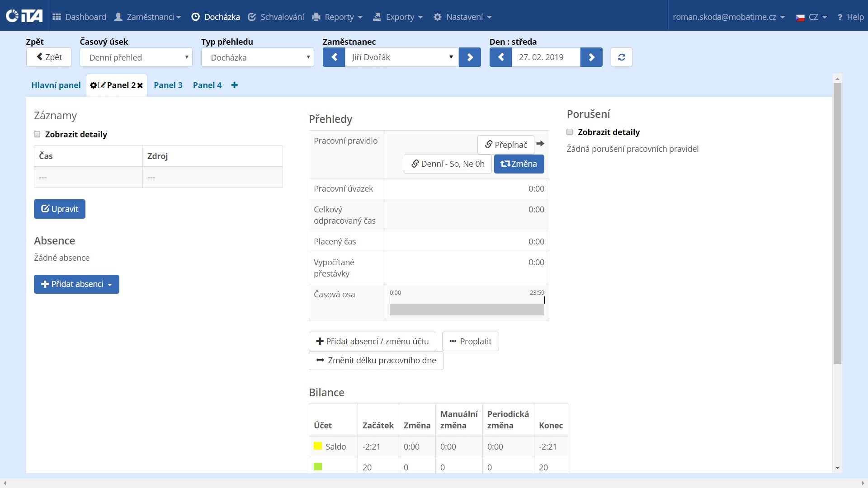Click the refresh icon next to the date
868x488 pixels.
622,57
